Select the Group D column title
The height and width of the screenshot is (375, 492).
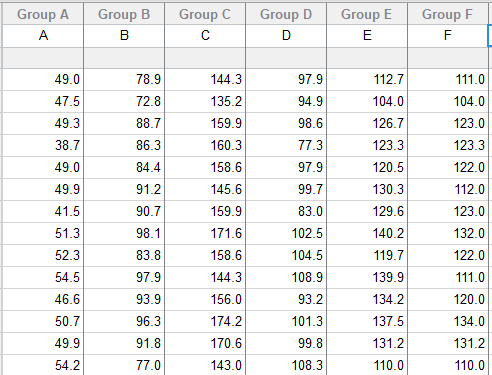pos(286,14)
